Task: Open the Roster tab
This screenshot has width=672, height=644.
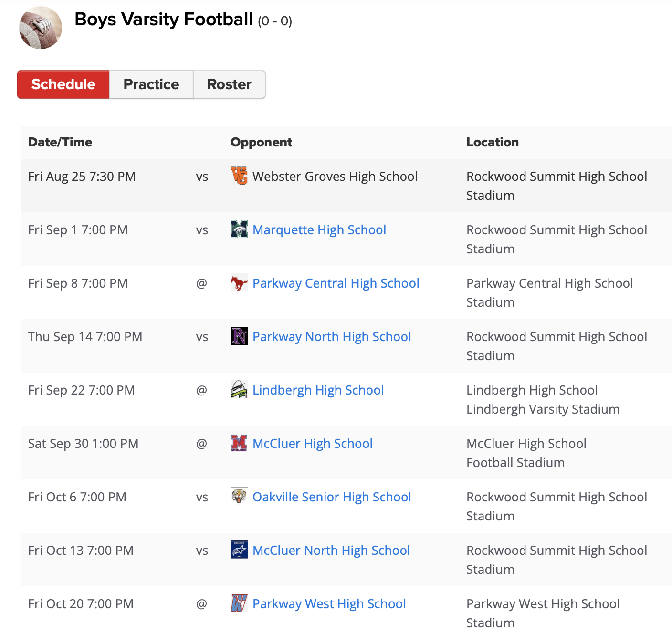Action: (x=229, y=84)
